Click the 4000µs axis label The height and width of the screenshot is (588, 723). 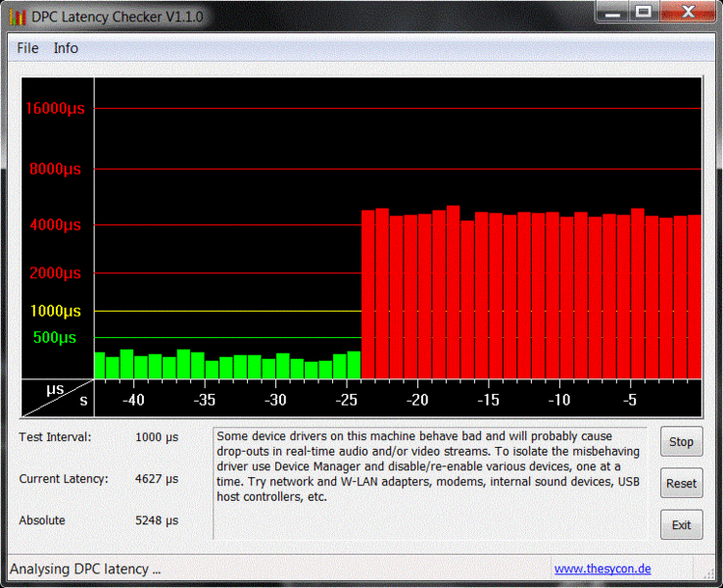(55, 225)
